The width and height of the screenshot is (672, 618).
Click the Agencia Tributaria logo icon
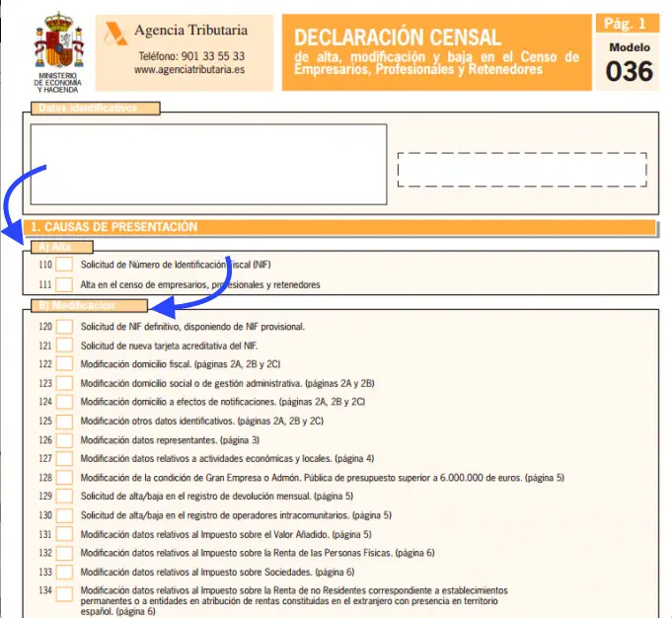pyautogui.click(x=115, y=34)
